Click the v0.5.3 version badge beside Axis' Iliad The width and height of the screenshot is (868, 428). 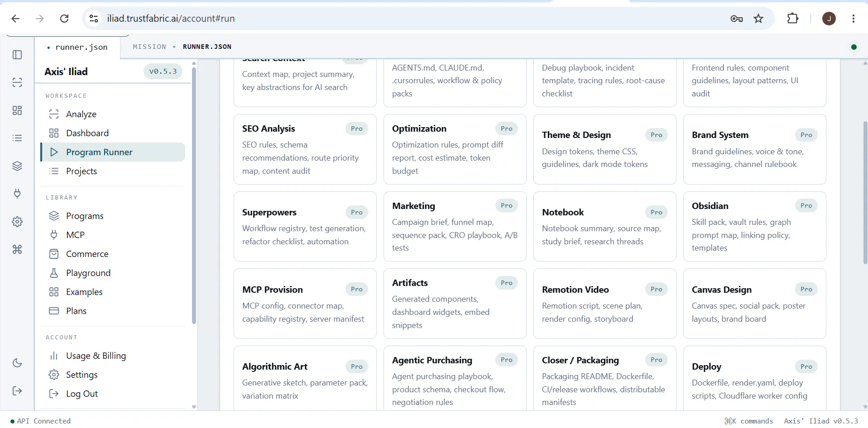(x=163, y=71)
